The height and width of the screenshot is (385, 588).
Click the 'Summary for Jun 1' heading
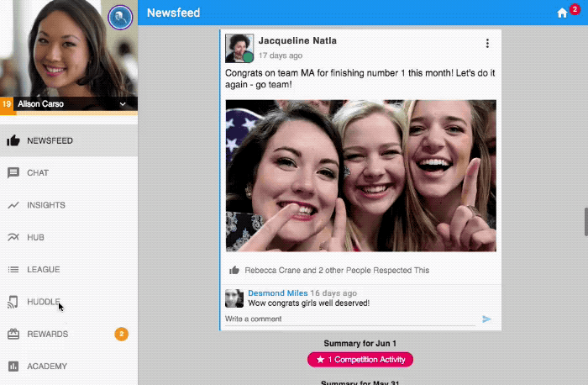[x=360, y=343]
